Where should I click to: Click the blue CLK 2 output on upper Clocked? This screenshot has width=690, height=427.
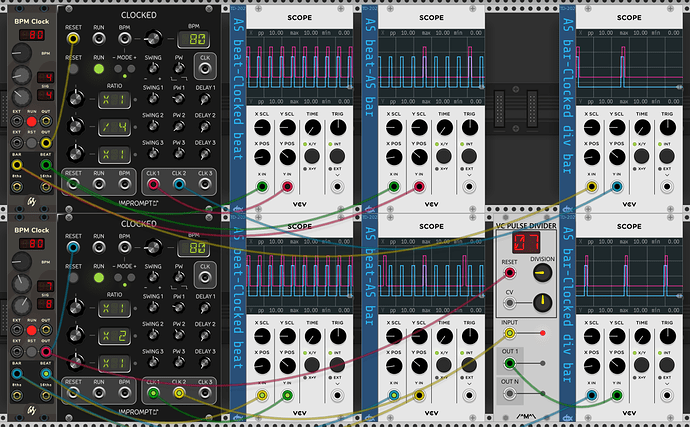pyautogui.click(x=179, y=184)
